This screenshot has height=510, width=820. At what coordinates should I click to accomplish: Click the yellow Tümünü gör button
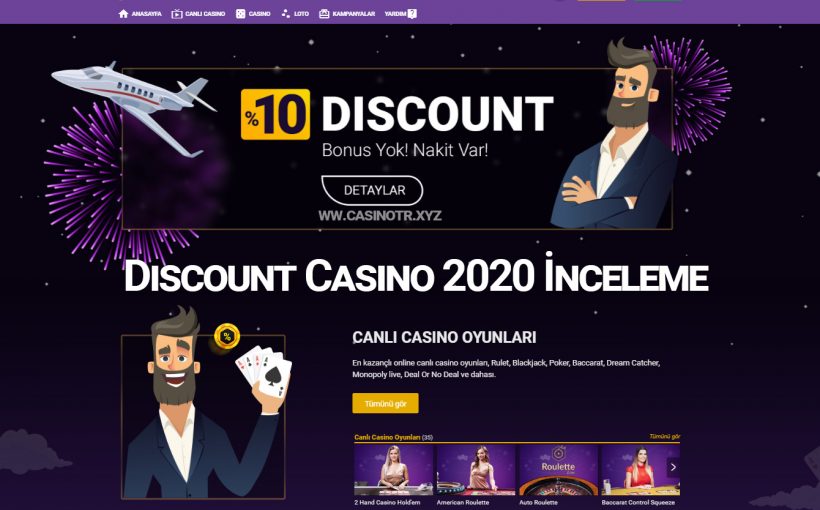(385, 403)
